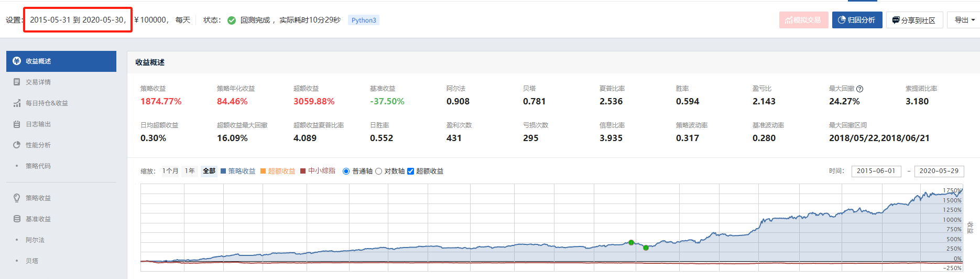Click the 基准收益 database icon
Image resolution: width=980 pixels, height=279 pixels.
coord(17,219)
